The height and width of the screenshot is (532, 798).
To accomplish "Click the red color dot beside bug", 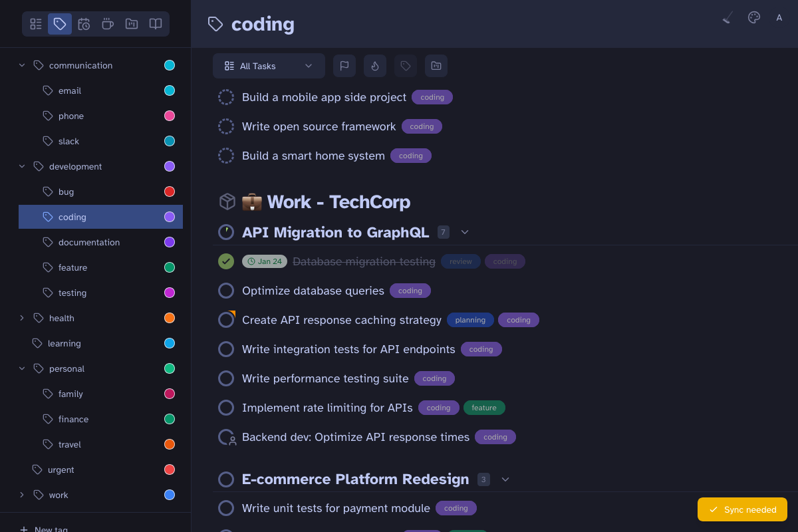I will pyautogui.click(x=170, y=192).
